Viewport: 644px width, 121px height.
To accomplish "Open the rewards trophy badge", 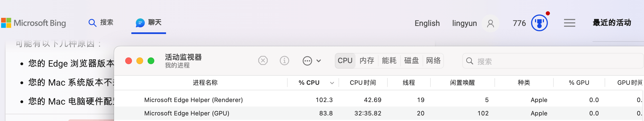I will click(539, 23).
